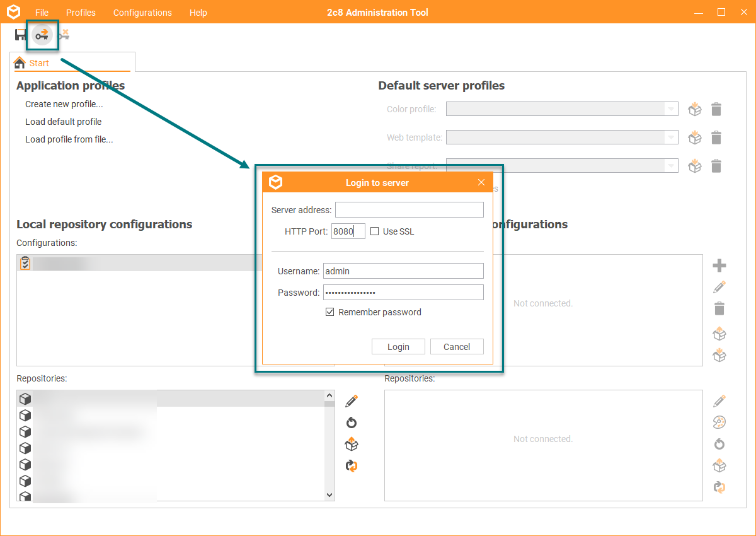756x536 pixels.
Task: Click the import icon next to Color profile
Action: (x=695, y=109)
